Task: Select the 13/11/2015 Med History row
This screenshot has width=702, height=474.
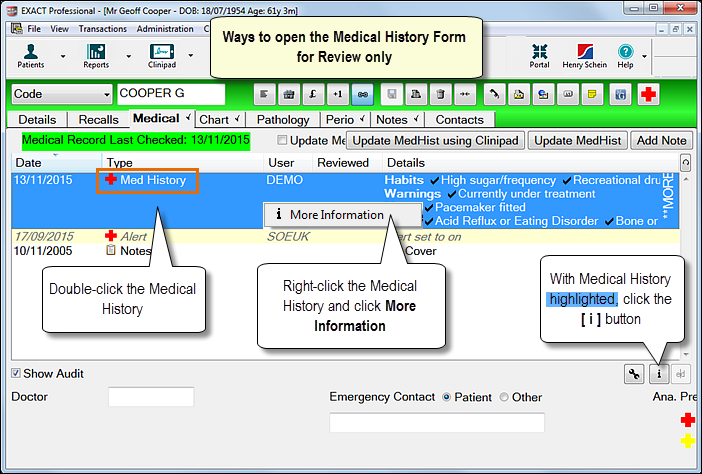Action: pos(345,201)
